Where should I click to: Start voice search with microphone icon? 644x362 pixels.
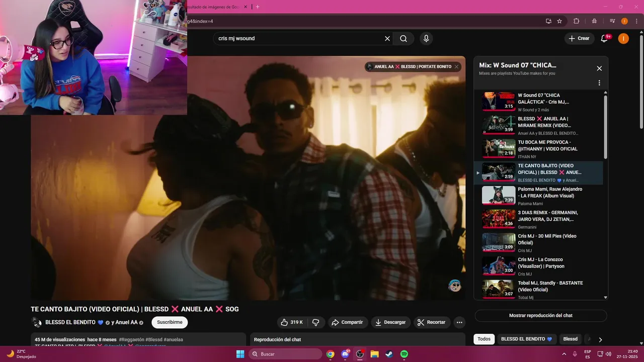pyautogui.click(x=426, y=38)
